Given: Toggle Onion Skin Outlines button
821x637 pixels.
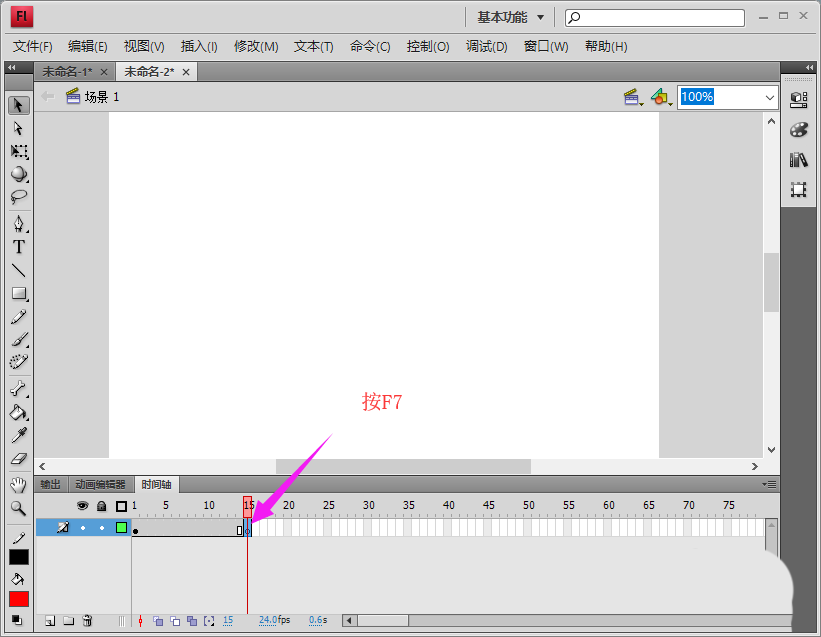Looking at the screenshot, I should [175, 621].
